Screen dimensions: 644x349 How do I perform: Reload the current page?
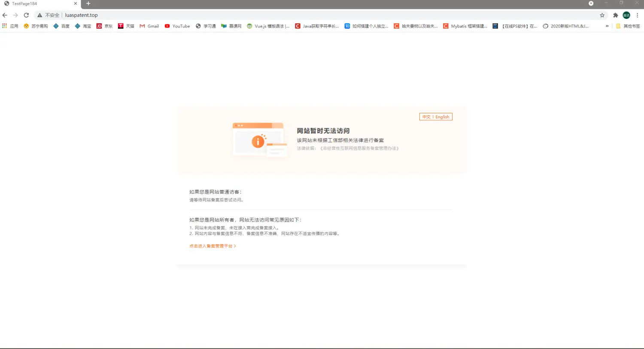[26, 15]
